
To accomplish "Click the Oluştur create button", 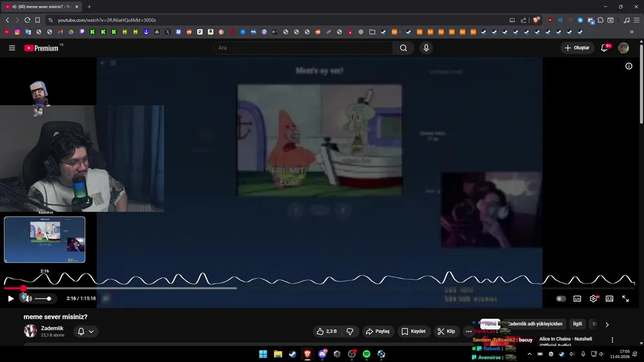I will 577,48.
